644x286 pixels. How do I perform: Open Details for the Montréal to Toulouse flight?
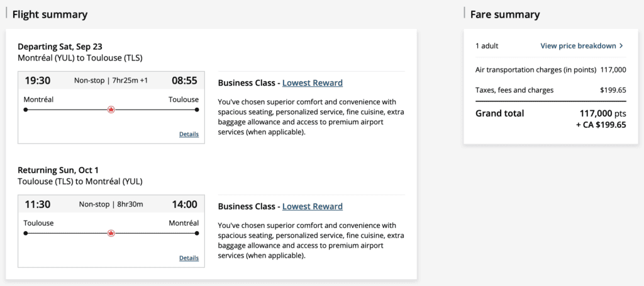coord(189,134)
